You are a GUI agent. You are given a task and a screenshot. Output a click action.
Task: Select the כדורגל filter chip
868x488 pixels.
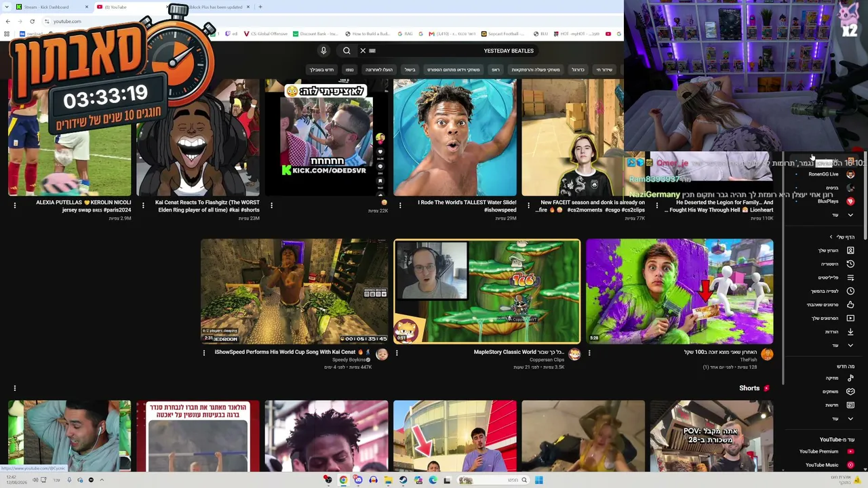click(578, 70)
